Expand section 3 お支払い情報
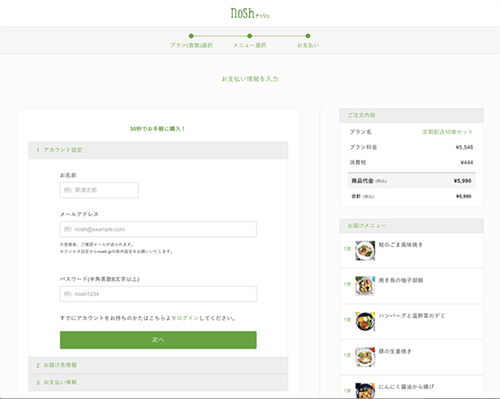The height and width of the screenshot is (399, 500). tap(158, 382)
